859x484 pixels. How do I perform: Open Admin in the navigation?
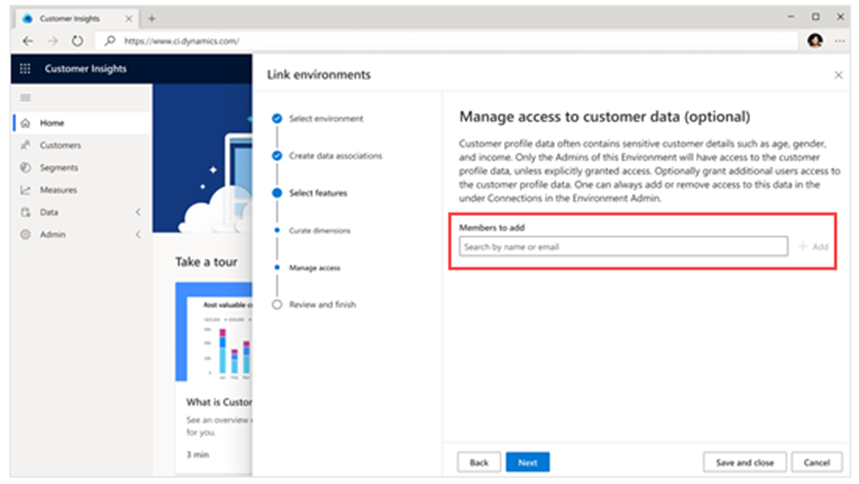click(81, 234)
